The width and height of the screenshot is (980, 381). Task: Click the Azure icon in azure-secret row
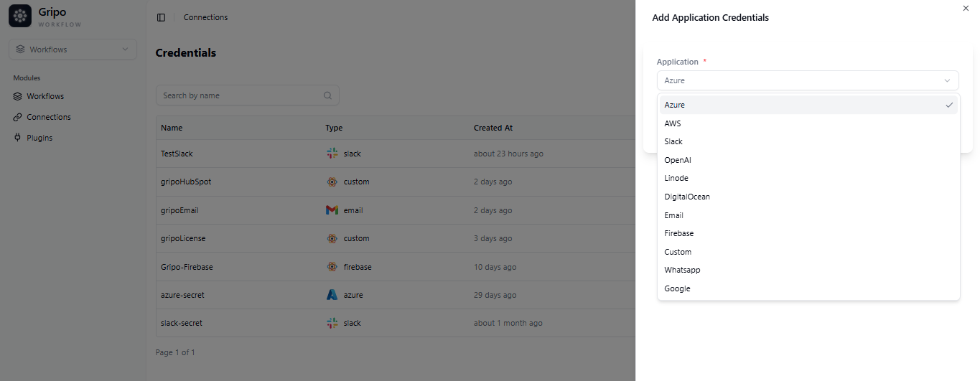click(x=332, y=295)
